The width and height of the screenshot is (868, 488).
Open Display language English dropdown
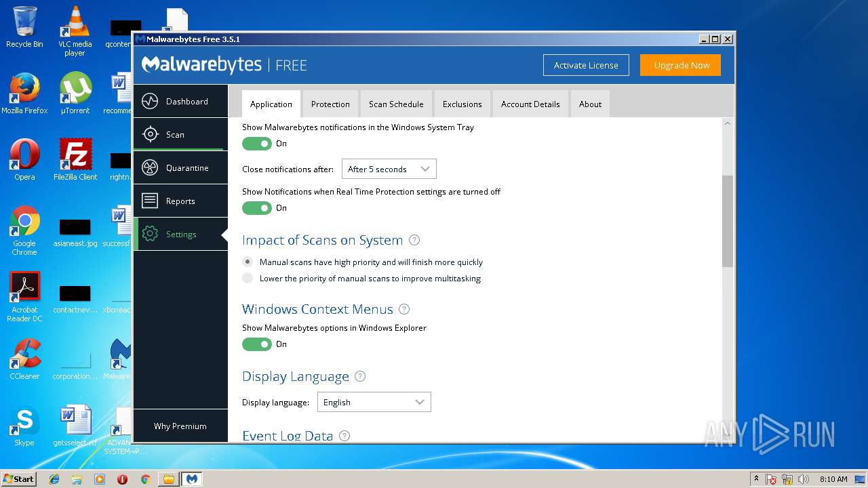point(374,402)
